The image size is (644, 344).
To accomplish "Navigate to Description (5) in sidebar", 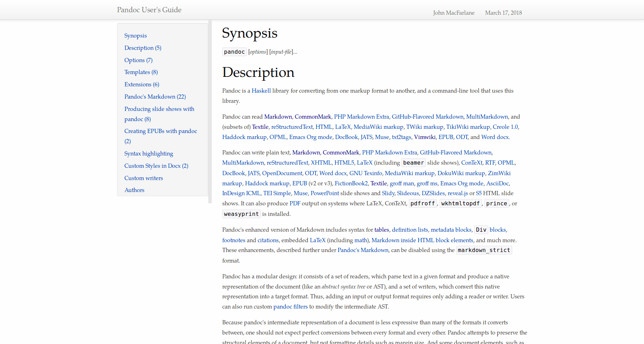I will 142,48.
